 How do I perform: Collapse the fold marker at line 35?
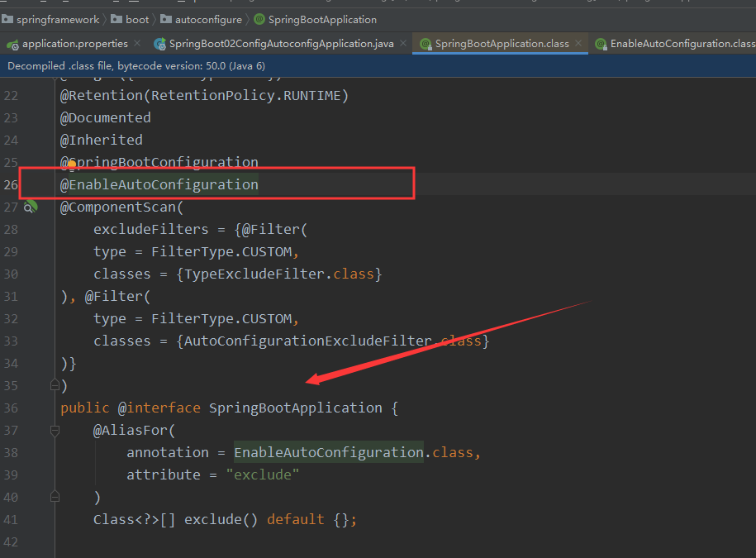coord(55,385)
